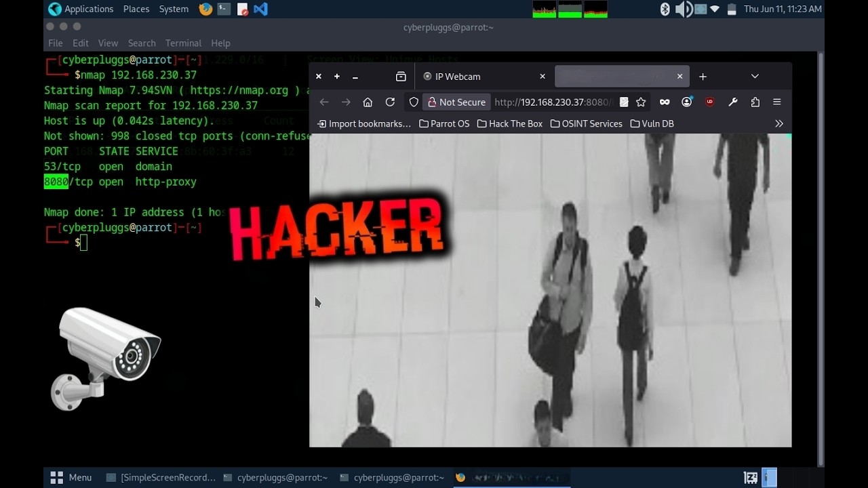Close the blurred second browser tab

(x=679, y=77)
